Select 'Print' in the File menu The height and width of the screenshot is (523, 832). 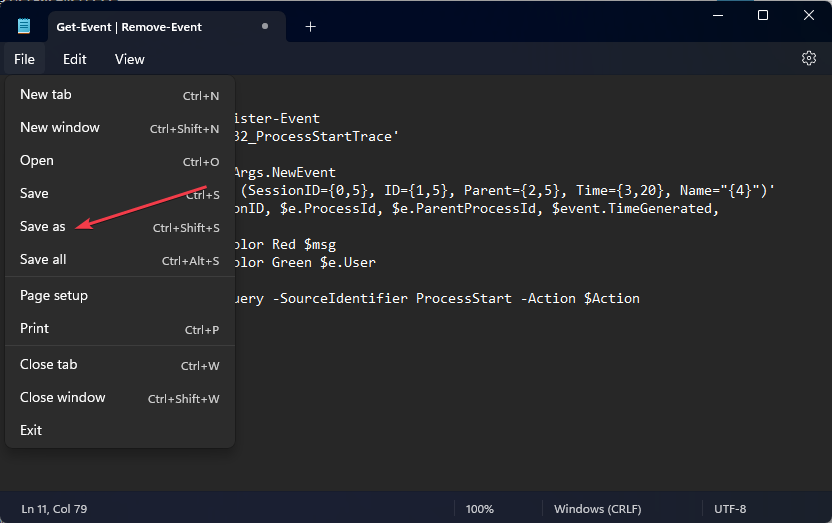(x=35, y=329)
